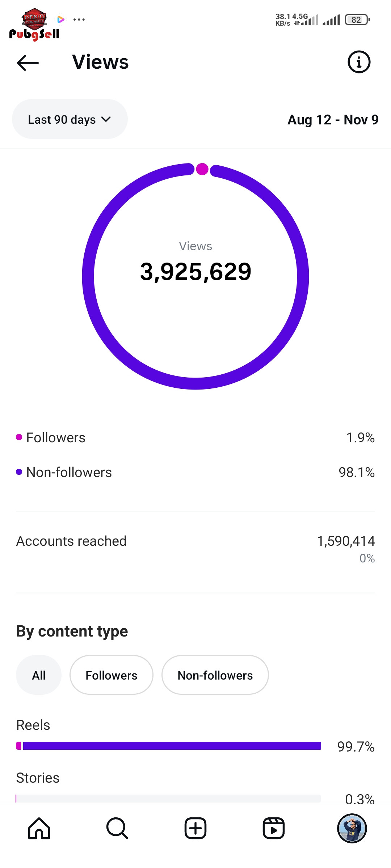Tap the three dots in status bar
Viewport: 391px width, 868px height.
point(79,20)
